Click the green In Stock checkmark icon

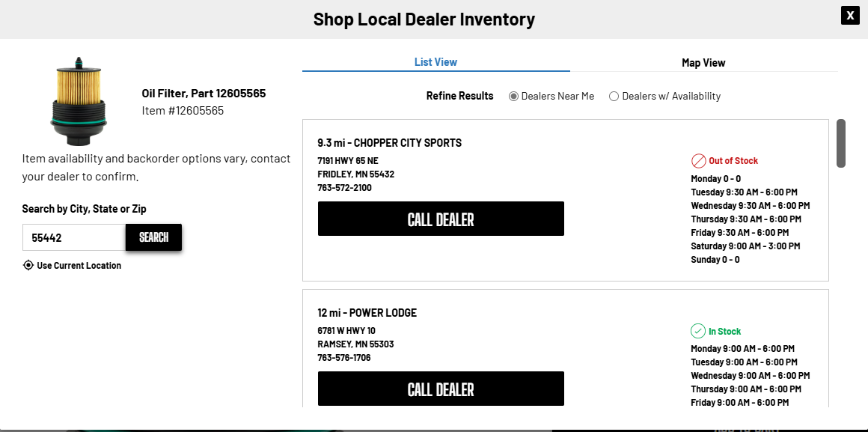tap(697, 331)
